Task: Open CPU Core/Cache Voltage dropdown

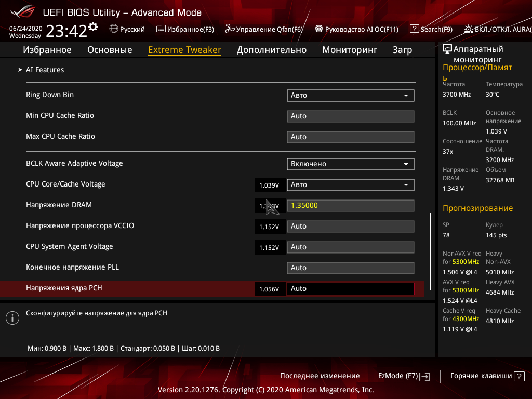Action: [351, 185]
